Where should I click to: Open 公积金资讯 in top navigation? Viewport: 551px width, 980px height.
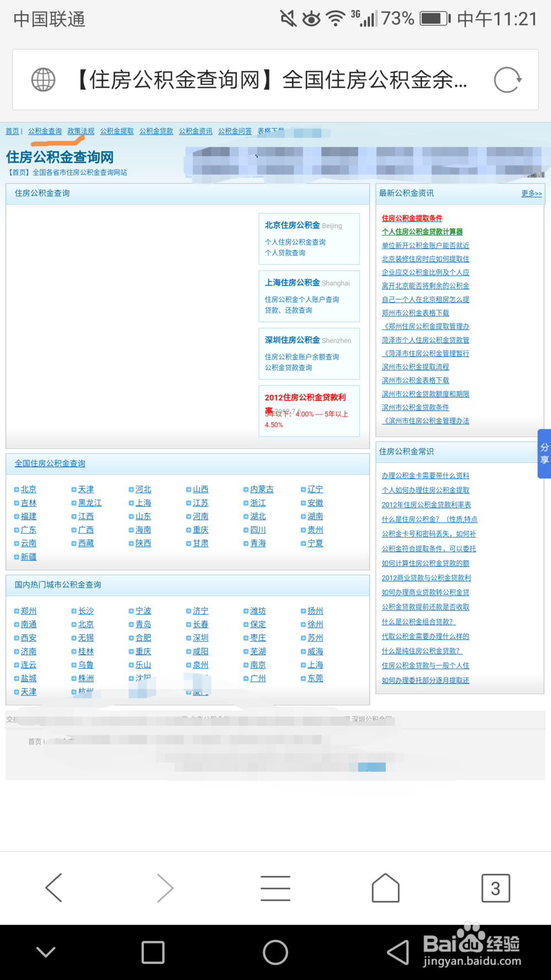tap(196, 131)
